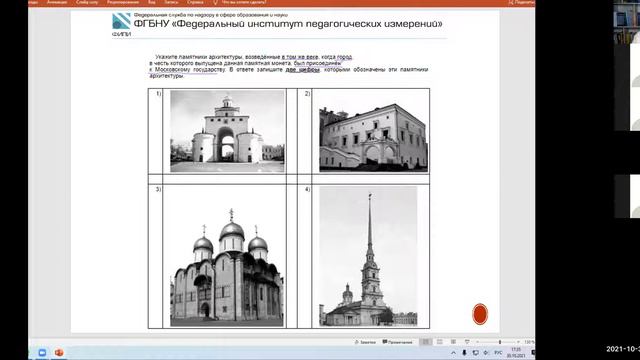This screenshot has height=360, width=640.
Task: Select image 1 with the Golden Gate
Action: (227, 131)
